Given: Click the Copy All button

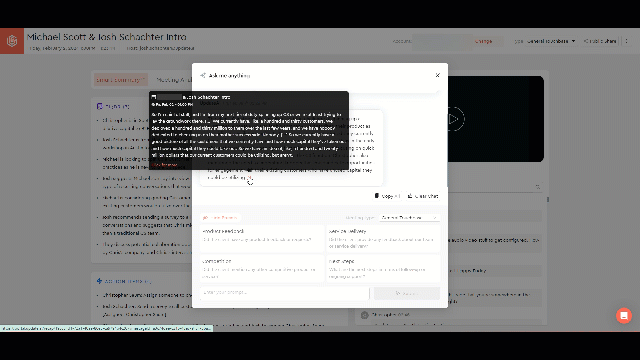Looking at the screenshot, I should [387, 196].
